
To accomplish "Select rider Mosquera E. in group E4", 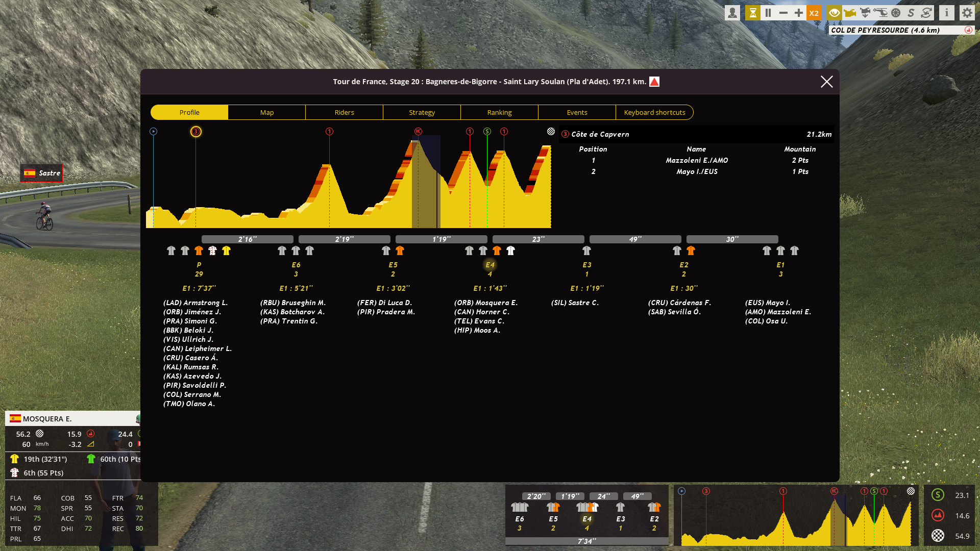I will pos(486,303).
